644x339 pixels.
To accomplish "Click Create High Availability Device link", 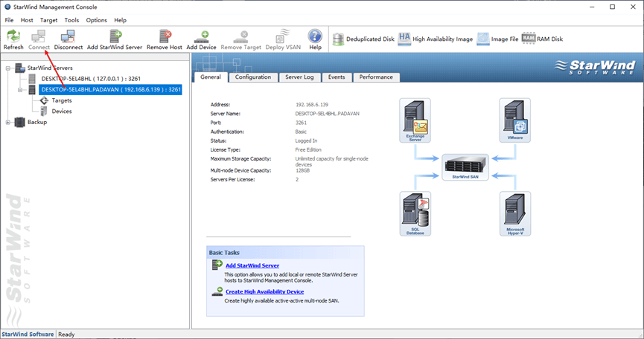I will click(x=264, y=292).
